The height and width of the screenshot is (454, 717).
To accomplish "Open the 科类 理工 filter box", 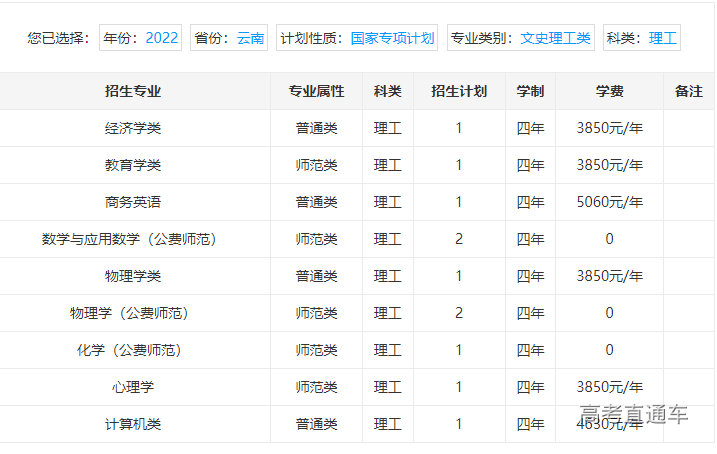I will [x=642, y=38].
